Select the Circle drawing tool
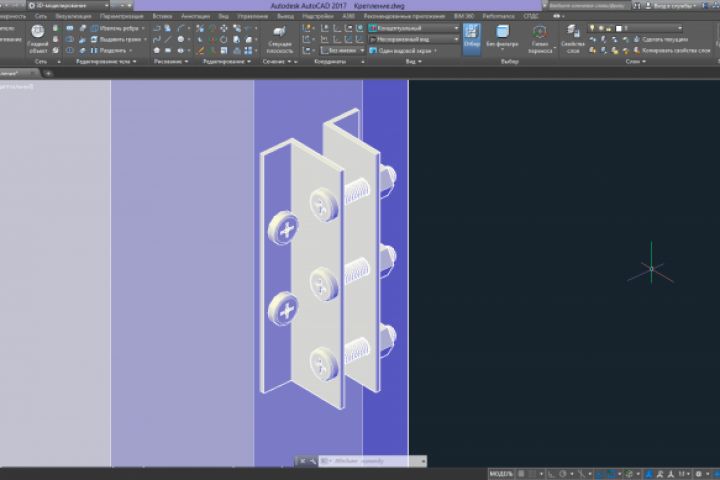 [x=180, y=40]
